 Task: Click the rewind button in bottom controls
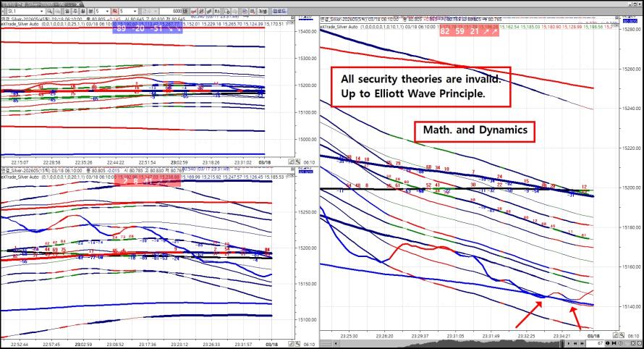pos(575,343)
